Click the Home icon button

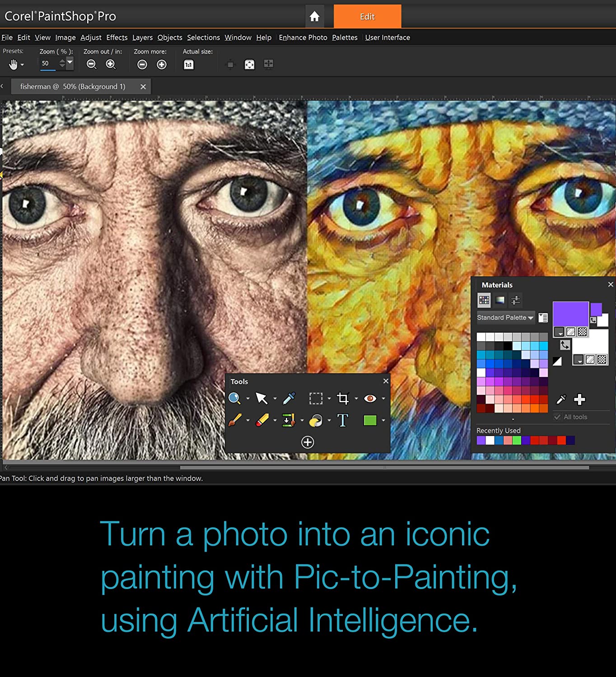314,17
